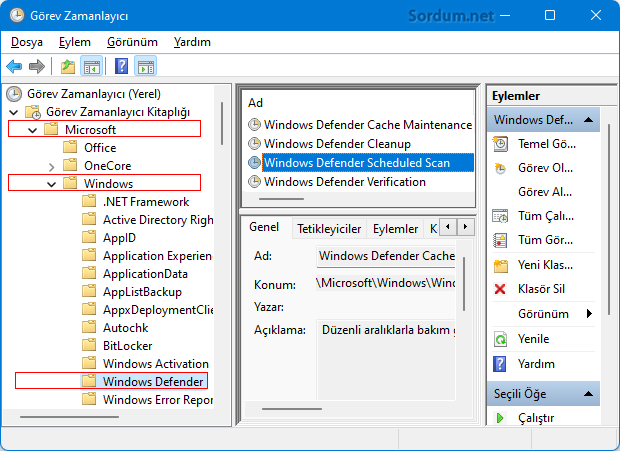
Task: Click the tree pane horizontal scrollbar
Action: click(69, 417)
